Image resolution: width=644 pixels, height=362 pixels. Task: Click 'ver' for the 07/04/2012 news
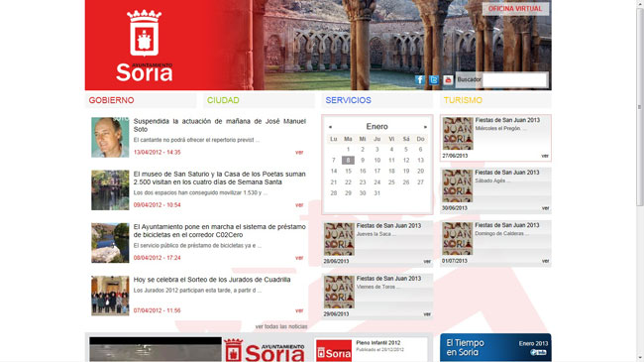(x=299, y=310)
